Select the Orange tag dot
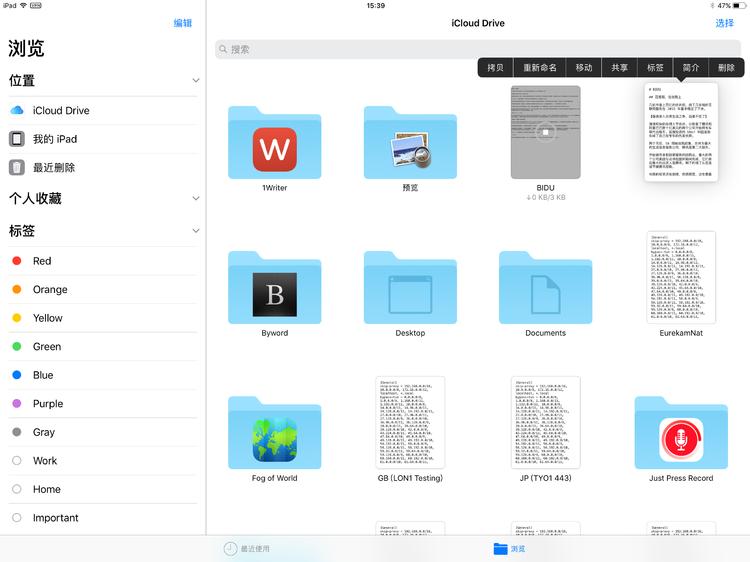The image size is (750, 562). click(x=17, y=289)
